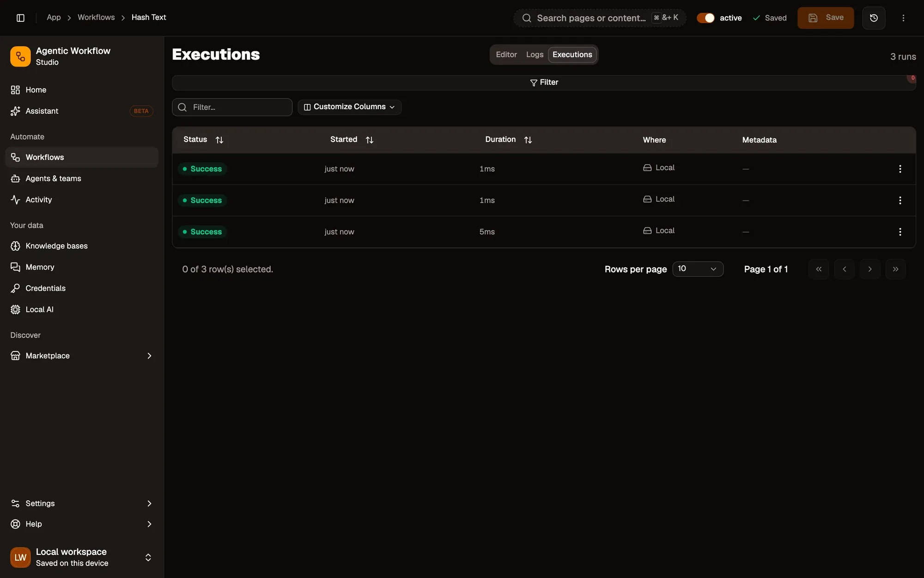Open Workflows in the sidebar
Viewport: 924px width, 578px height.
pyautogui.click(x=82, y=157)
